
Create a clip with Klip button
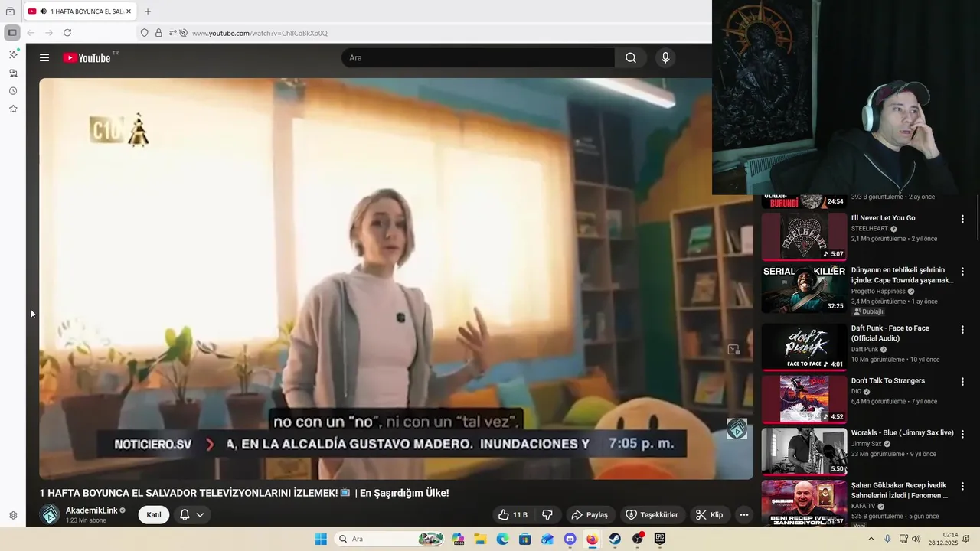pyautogui.click(x=710, y=515)
